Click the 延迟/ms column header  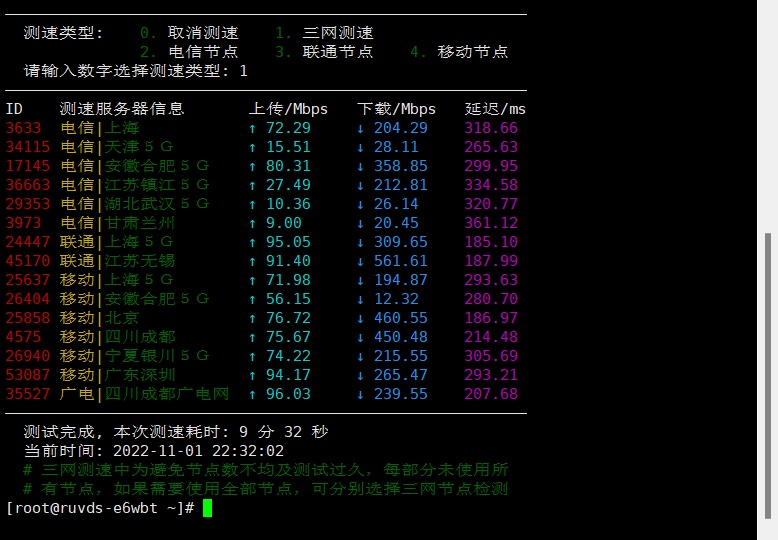[x=495, y=109]
